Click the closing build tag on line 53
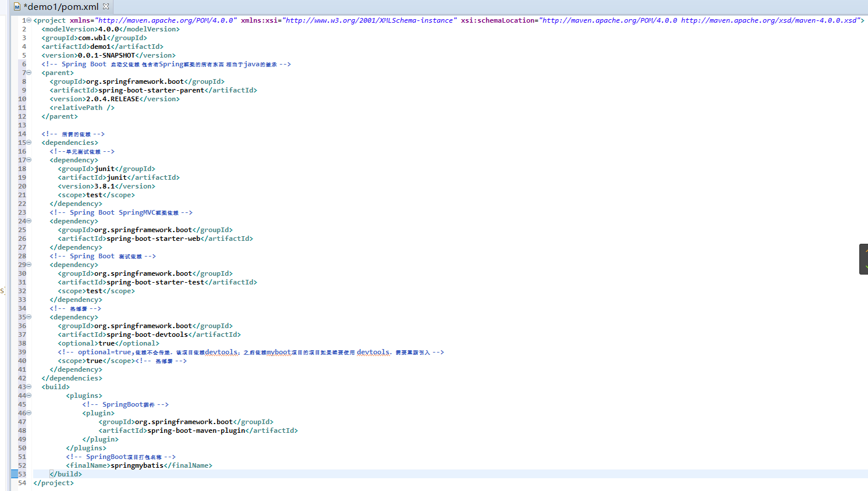 coord(66,474)
